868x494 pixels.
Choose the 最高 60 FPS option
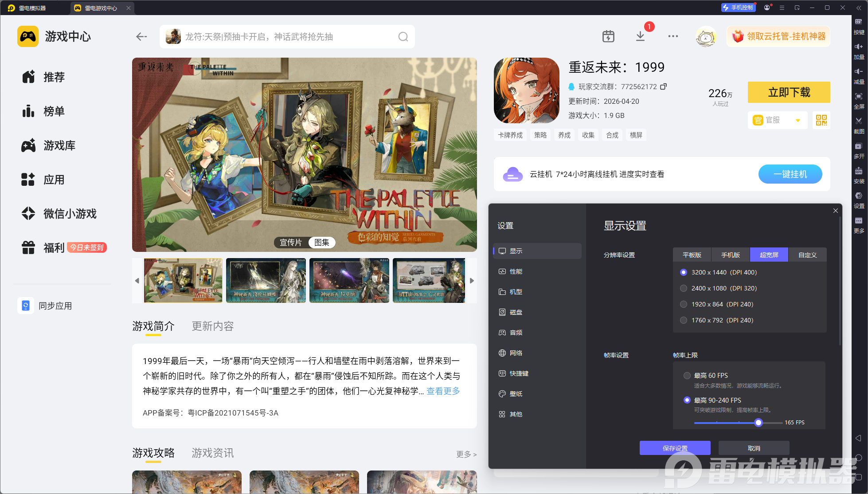(x=687, y=376)
